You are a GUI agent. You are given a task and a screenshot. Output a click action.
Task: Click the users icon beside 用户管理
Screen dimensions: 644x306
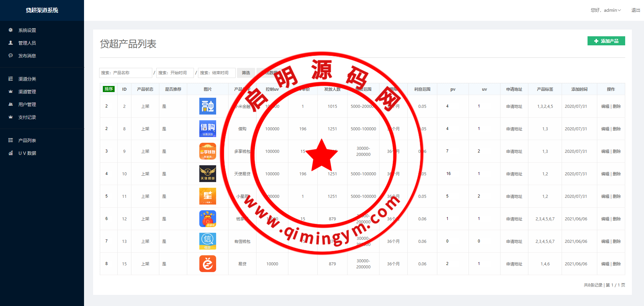point(11,104)
